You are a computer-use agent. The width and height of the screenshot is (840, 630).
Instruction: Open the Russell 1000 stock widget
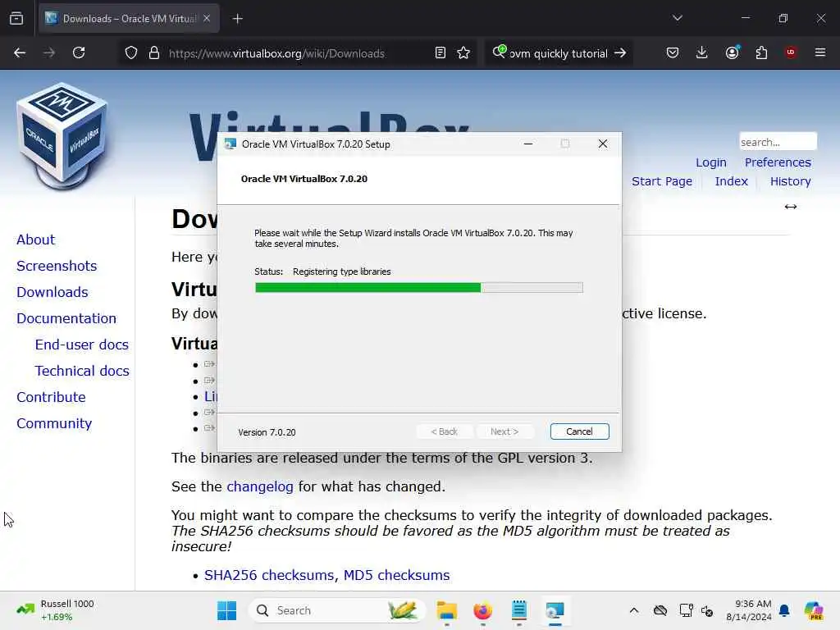pos(55,610)
